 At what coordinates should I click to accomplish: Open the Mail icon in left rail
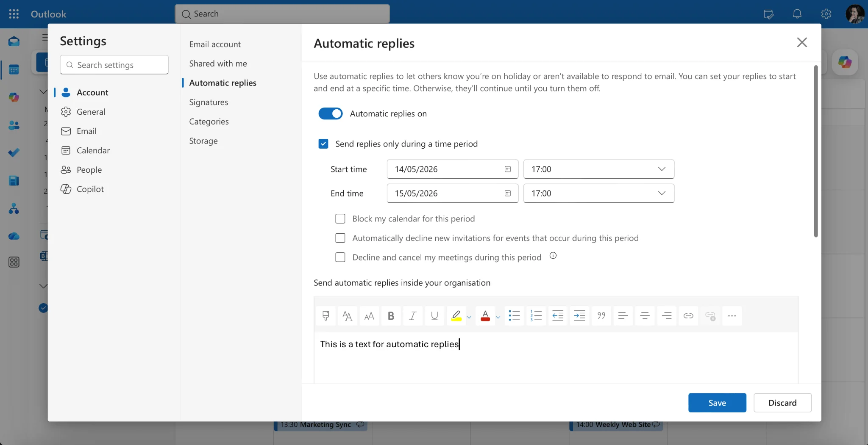coord(14,41)
